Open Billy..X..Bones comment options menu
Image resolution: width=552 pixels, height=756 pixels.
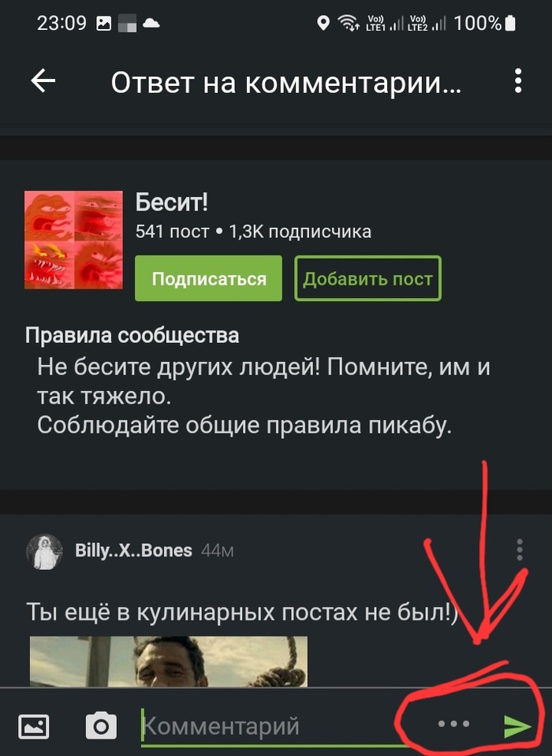coord(520,549)
